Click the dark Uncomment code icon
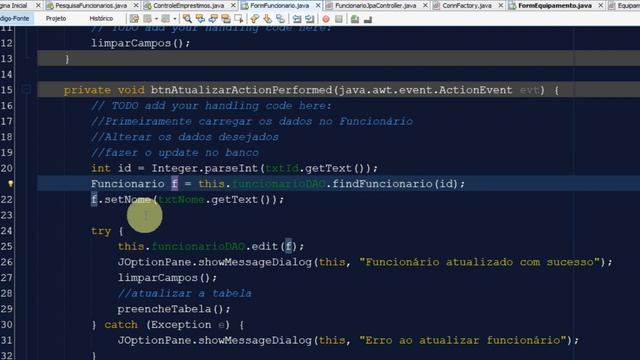The image size is (640, 360). [x=368, y=19]
